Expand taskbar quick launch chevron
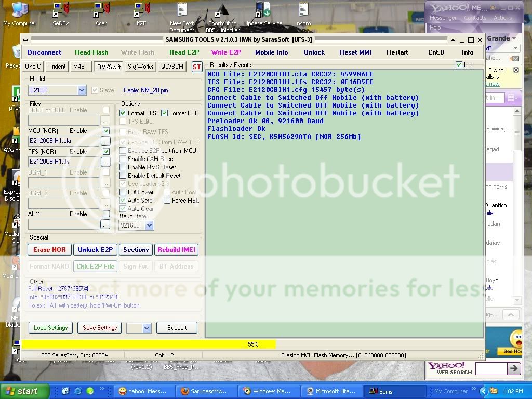Viewport: 532px width, 399px height. pos(102,389)
